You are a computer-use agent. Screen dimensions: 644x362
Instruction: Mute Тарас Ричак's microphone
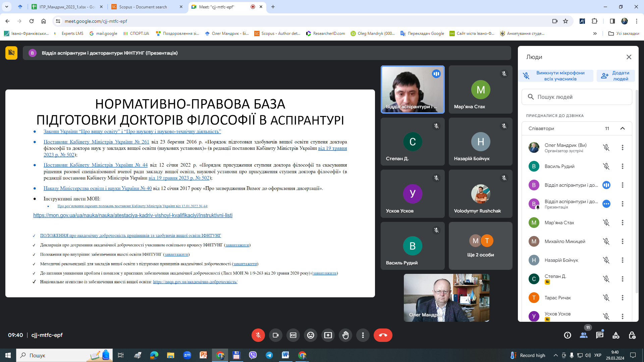[606, 297]
